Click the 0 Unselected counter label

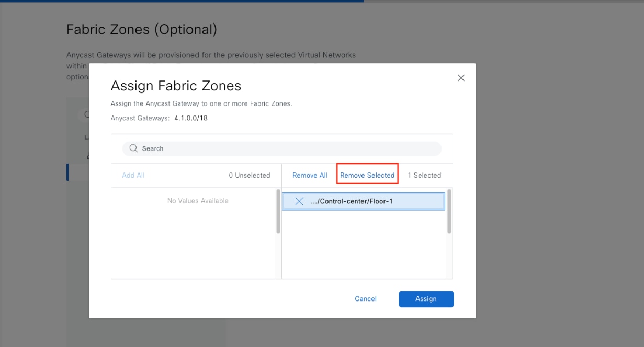click(x=250, y=175)
